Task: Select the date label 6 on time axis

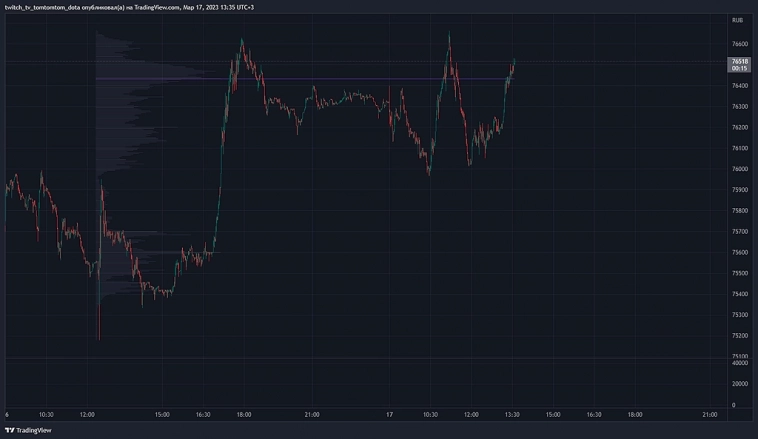Action: click(7, 414)
